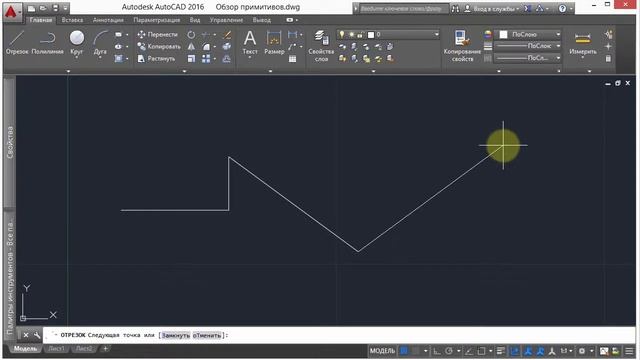Click the white layer color swatch
The width and height of the screenshot is (640, 360).
[x=371, y=35]
